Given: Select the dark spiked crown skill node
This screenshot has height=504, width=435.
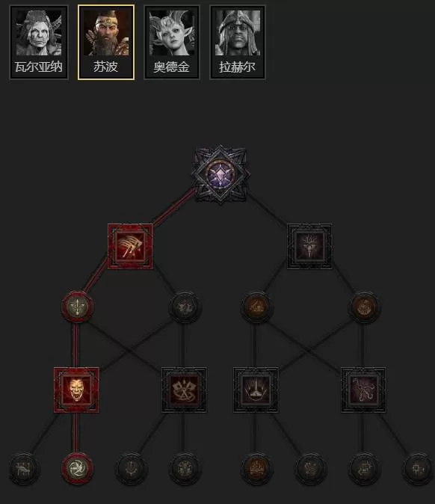Looking at the screenshot, I should (256, 390).
